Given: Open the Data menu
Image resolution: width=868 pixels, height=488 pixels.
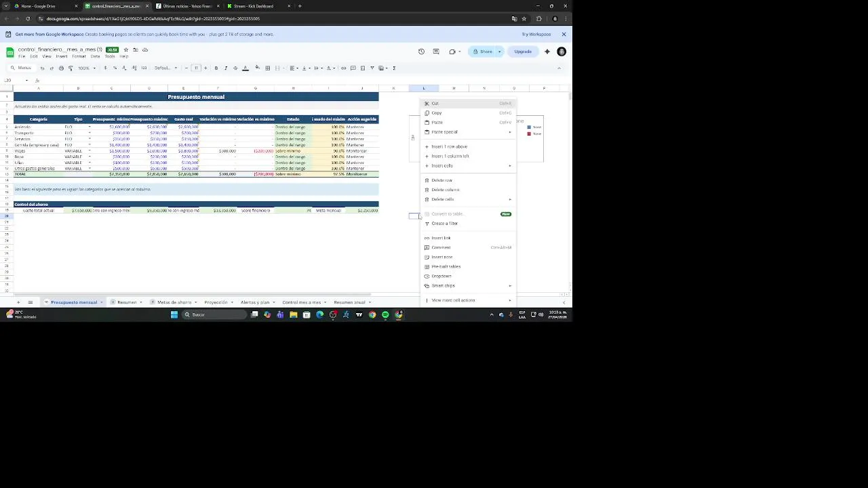Looking at the screenshot, I should pos(96,56).
